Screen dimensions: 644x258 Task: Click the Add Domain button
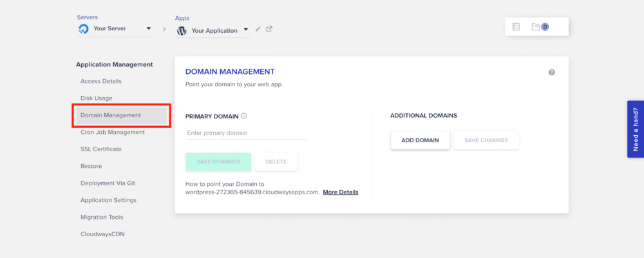pyautogui.click(x=420, y=140)
